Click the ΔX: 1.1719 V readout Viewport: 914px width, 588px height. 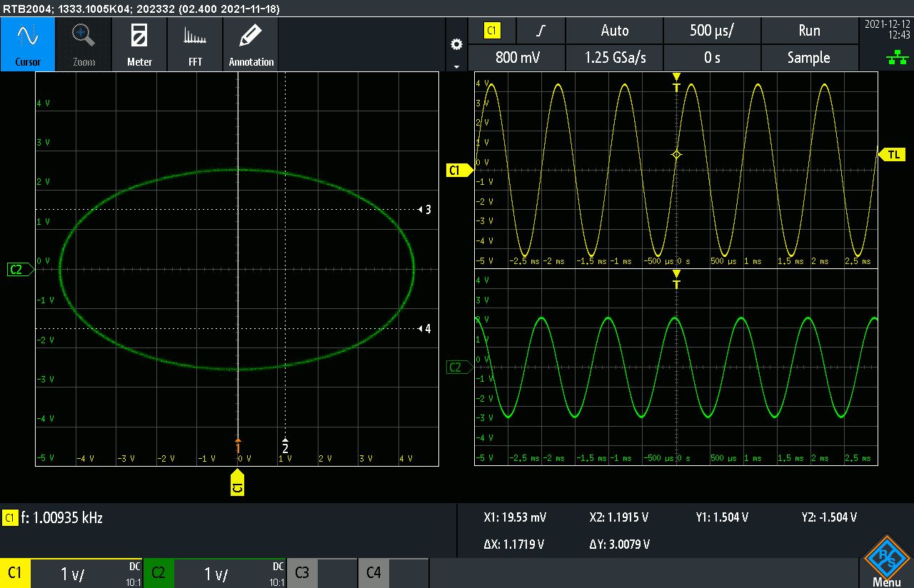click(513, 544)
